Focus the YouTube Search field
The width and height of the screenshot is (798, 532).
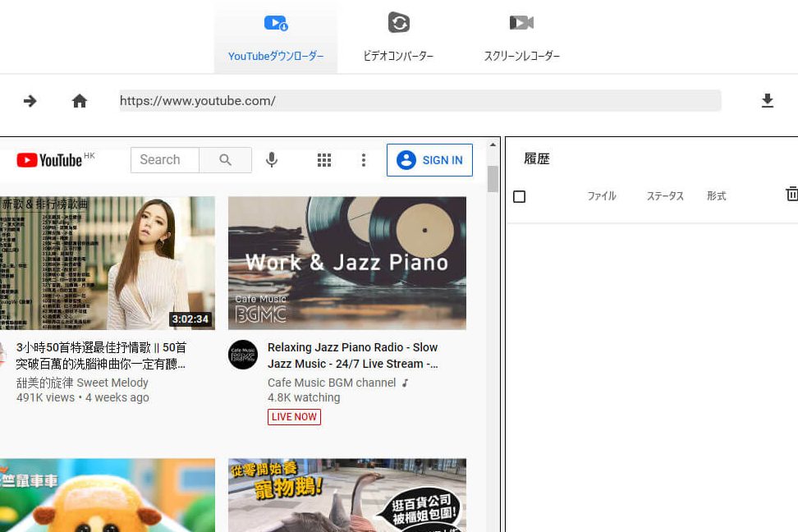[x=165, y=160]
